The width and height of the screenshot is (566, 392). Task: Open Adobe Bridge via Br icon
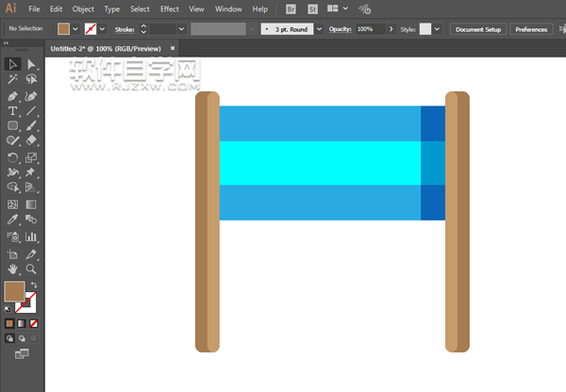coord(291,8)
